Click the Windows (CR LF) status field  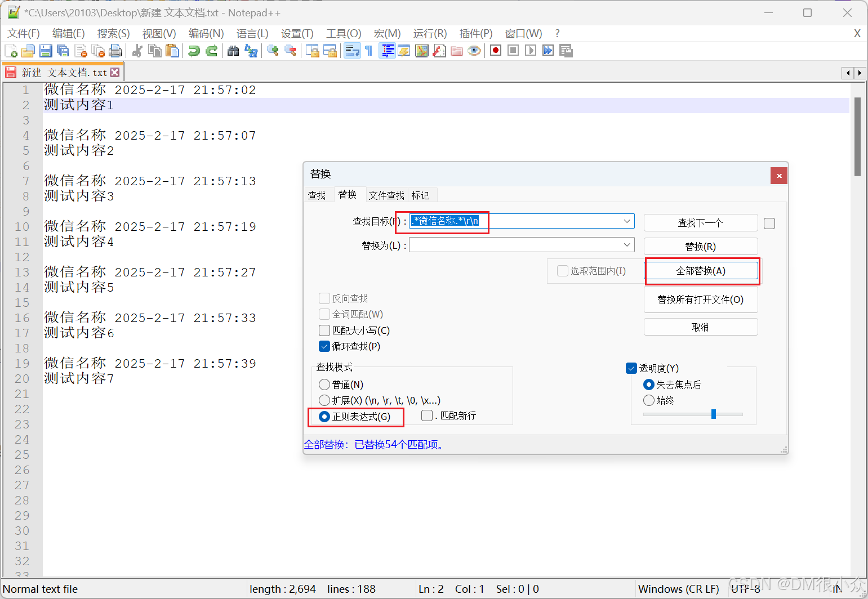click(x=679, y=589)
